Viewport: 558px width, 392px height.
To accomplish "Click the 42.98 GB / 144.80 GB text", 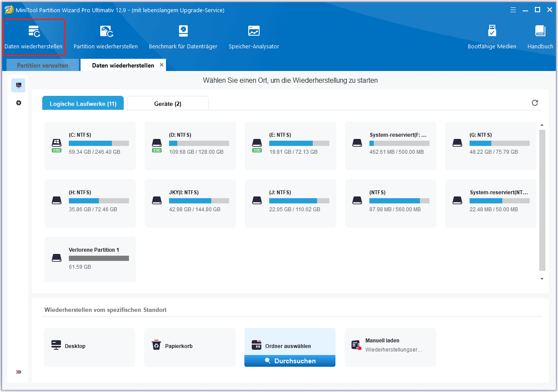I will tap(195, 210).
